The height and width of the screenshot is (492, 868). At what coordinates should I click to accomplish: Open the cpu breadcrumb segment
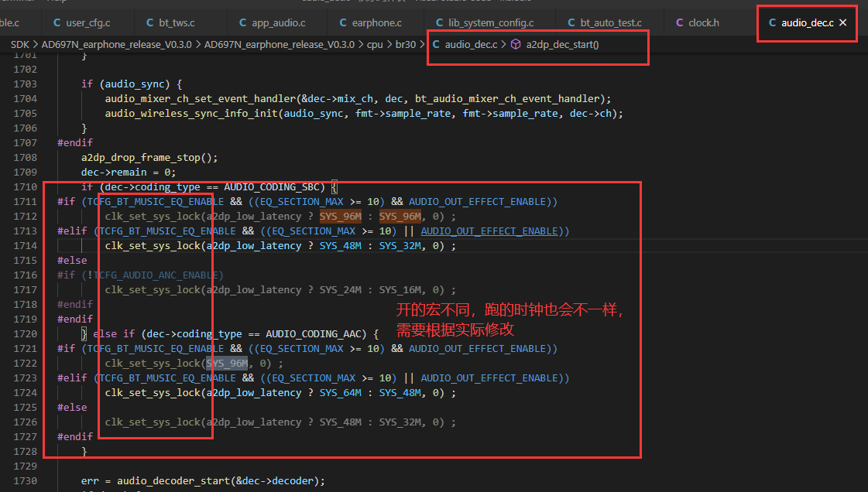pos(375,44)
